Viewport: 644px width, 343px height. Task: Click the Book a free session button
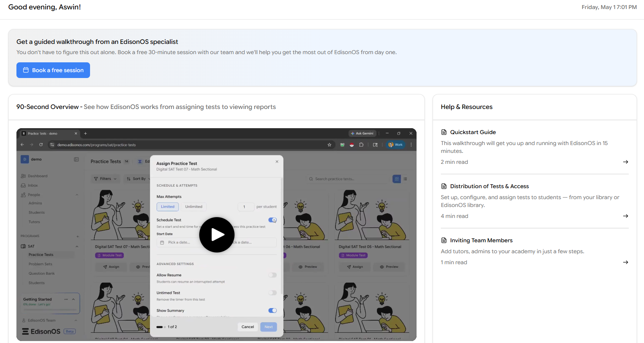(53, 70)
